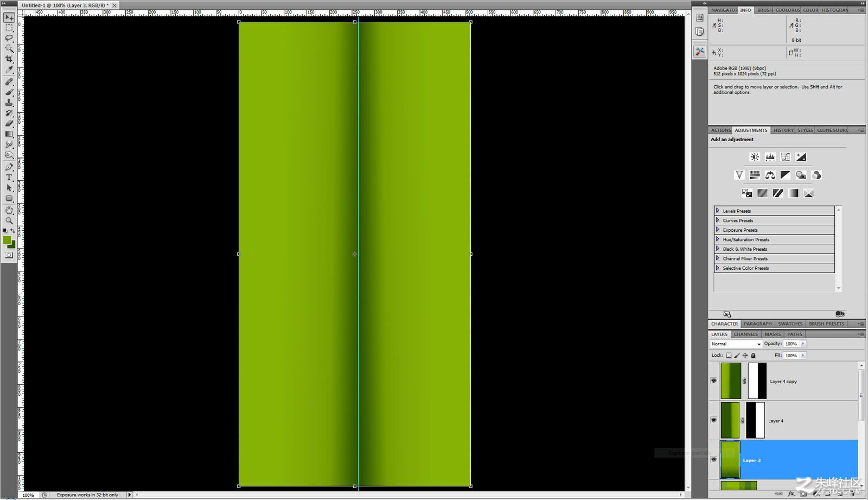Viewport: 868px width, 500px height.
Task: Select the Clone Stamp tool
Action: [x=9, y=103]
